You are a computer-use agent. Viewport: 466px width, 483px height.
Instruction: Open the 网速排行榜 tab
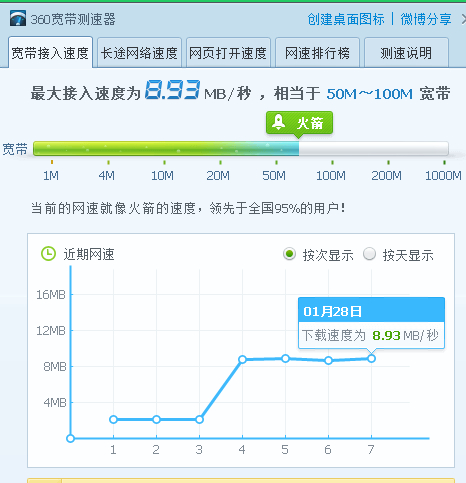coord(317,53)
